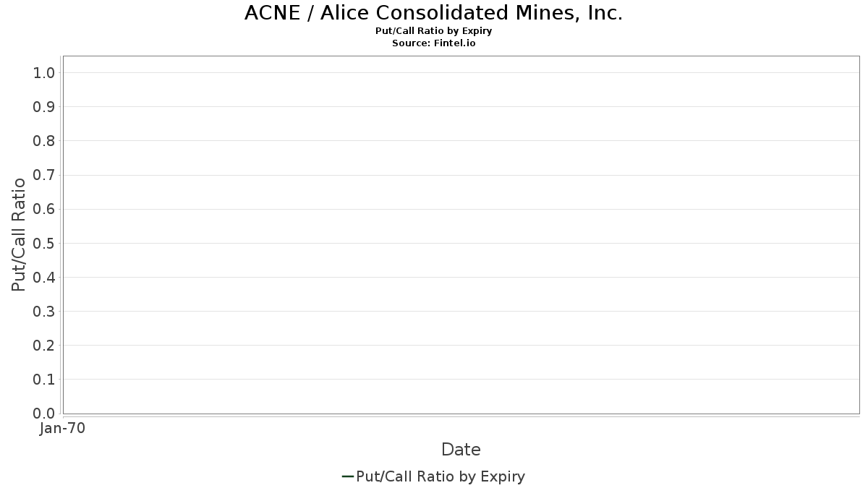
Task: Toggle the Put/Call Ratio by Expiry legend label
Action: (x=441, y=476)
